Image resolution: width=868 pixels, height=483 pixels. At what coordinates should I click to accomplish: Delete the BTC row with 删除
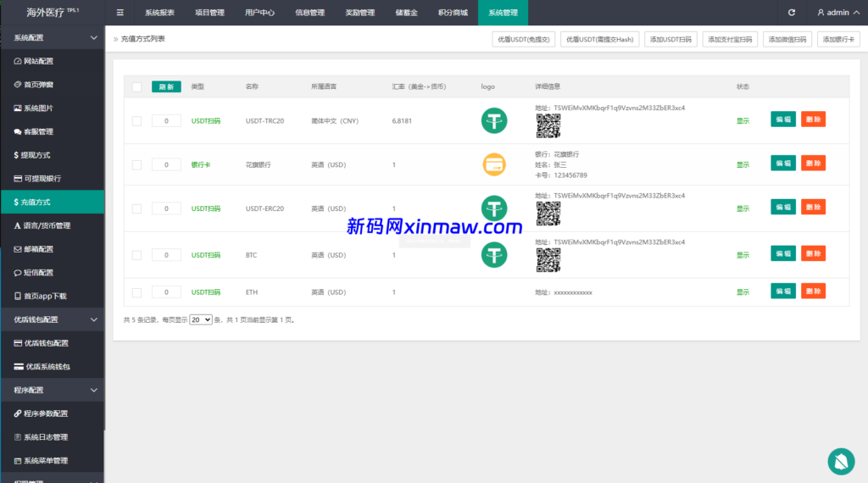813,253
